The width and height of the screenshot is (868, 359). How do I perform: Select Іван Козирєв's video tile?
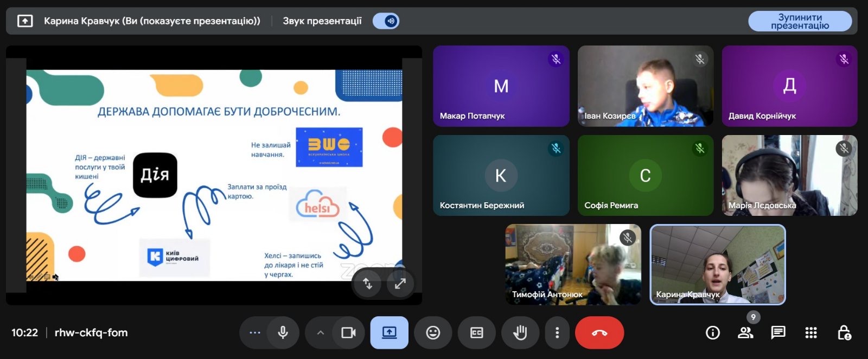click(645, 86)
